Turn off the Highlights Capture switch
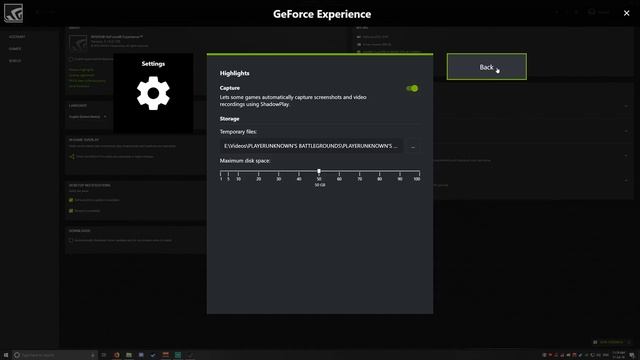Screen dimensions: 640x360 point(412,88)
